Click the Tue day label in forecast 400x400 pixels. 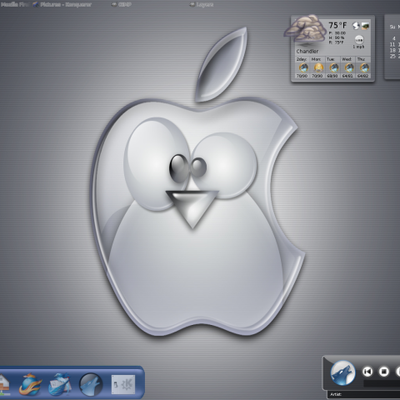pyautogui.click(x=330, y=59)
